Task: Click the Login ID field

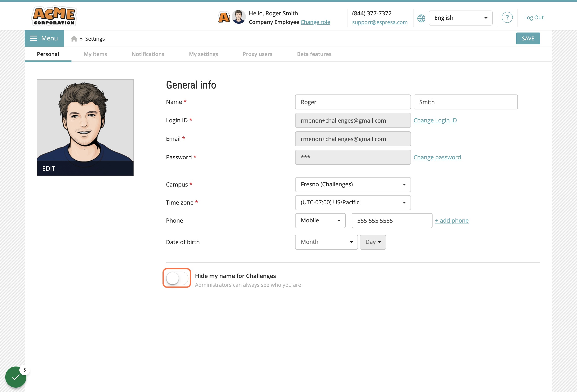Action: (x=352, y=120)
